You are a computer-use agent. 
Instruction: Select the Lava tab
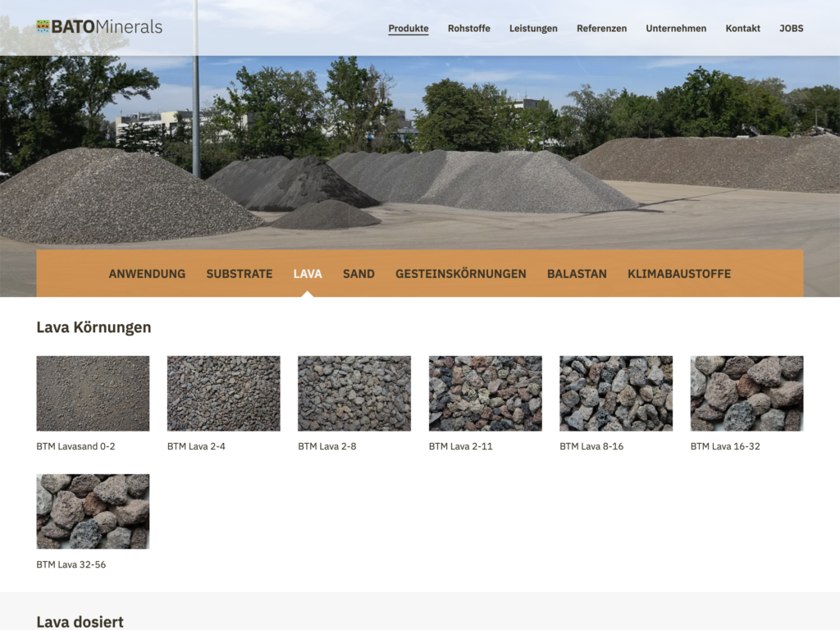[x=308, y=274]
